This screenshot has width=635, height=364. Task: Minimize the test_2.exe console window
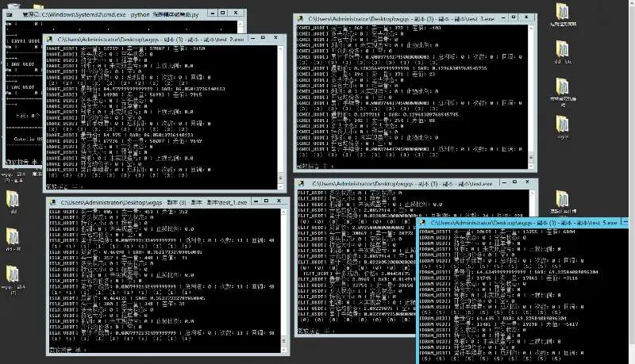point(252,38)
